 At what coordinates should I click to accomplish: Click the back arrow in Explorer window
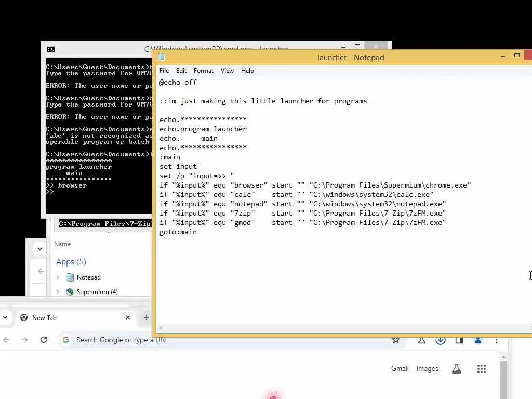coord(41,271)
